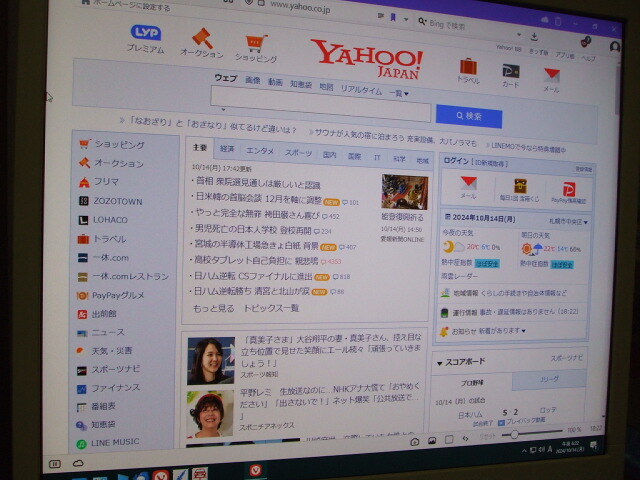This screenshot has width=640, height=480.
Task: Open the 平野レミ article thumbnail photo
Action: 210,414
